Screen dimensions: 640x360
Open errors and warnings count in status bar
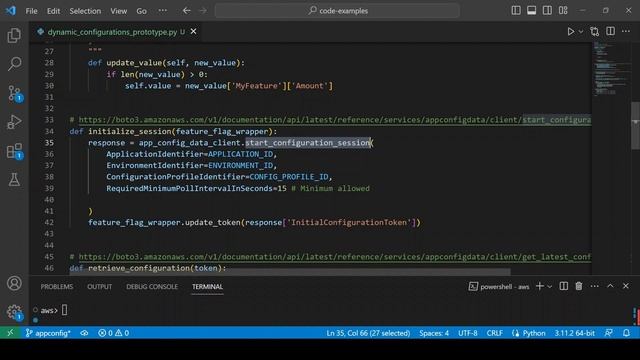pos(113,333)
